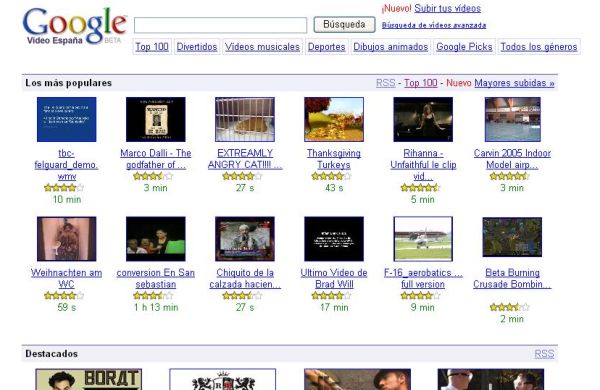Click the 17 min duration under Brad Will
Screen dimensions: 600x390
click(x=334, y=307)
